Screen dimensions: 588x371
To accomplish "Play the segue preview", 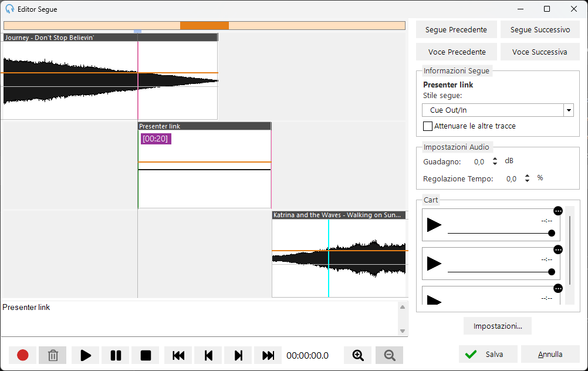I will click(86, 355).
